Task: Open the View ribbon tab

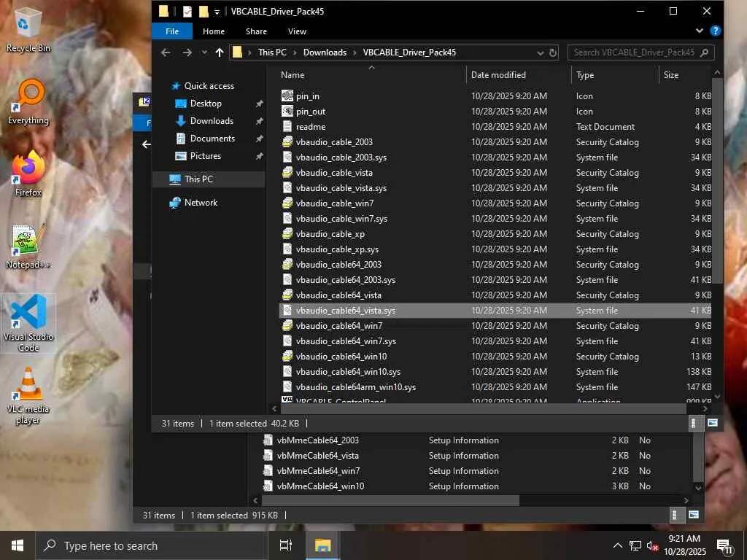Action: pyautogui.click(x=297, y=31)
